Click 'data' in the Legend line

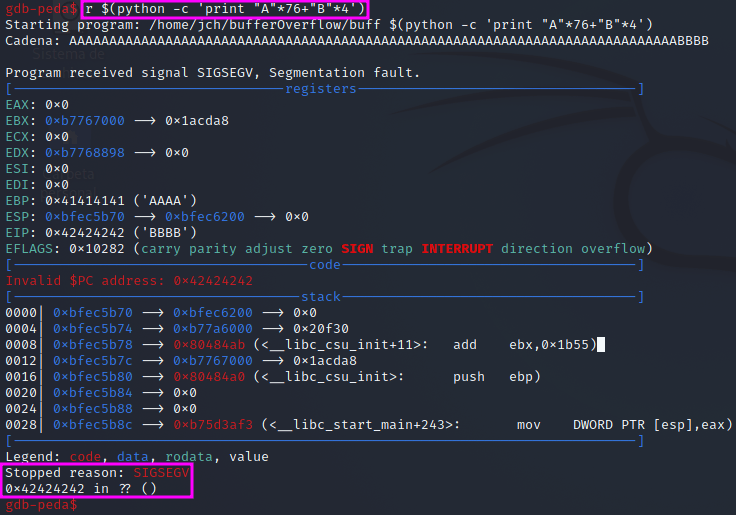click(x=133, y=457)
